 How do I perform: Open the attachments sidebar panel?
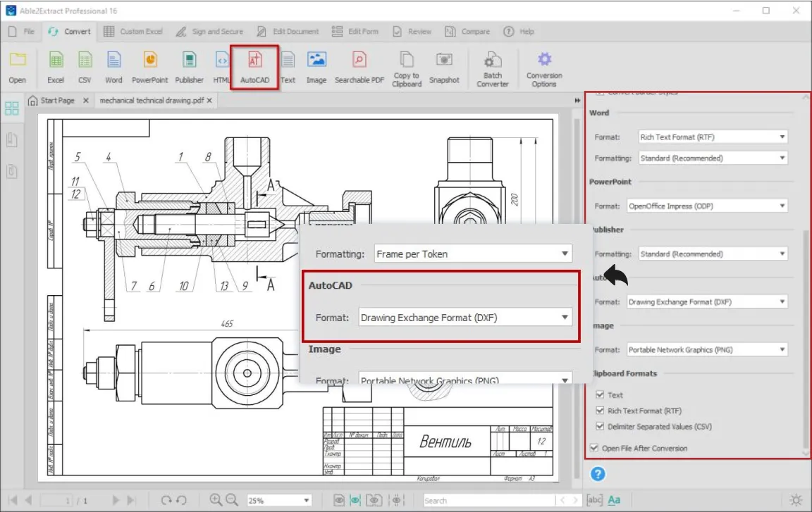pyautogui.click(x=12, y=171)
